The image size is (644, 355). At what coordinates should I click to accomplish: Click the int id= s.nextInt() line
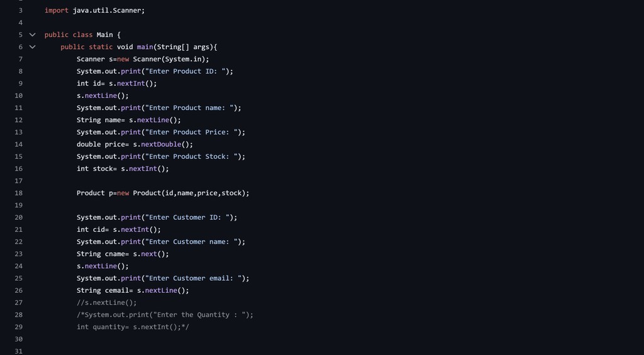pos(116,84)
